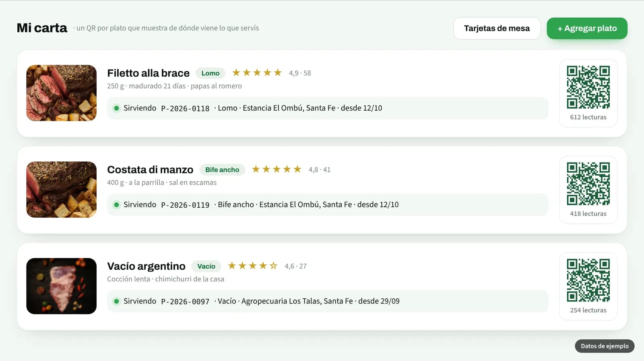
Task: Click the star rating of Vacío argentino
Action: [x=252, y=266]
